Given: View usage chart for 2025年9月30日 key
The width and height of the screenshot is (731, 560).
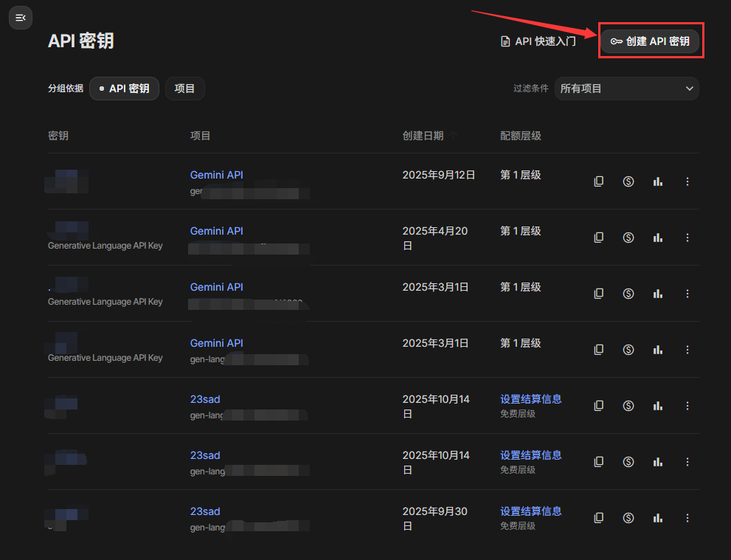Looking at the screenshot, I should [x=657, y=518].
